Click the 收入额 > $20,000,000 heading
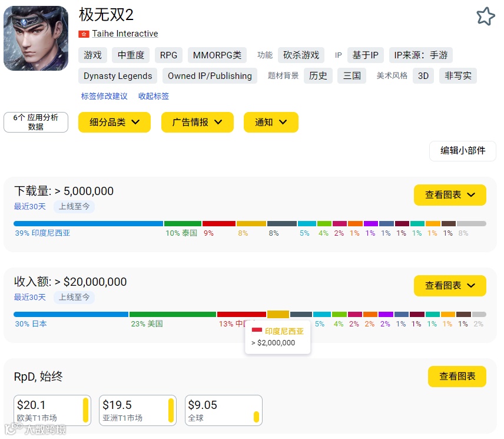 tap(71, 282)
